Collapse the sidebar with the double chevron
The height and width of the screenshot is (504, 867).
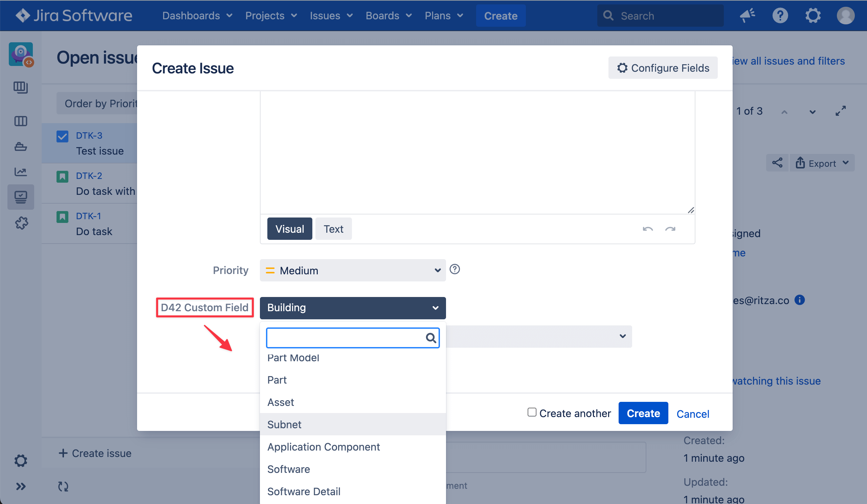click(21, 486)
